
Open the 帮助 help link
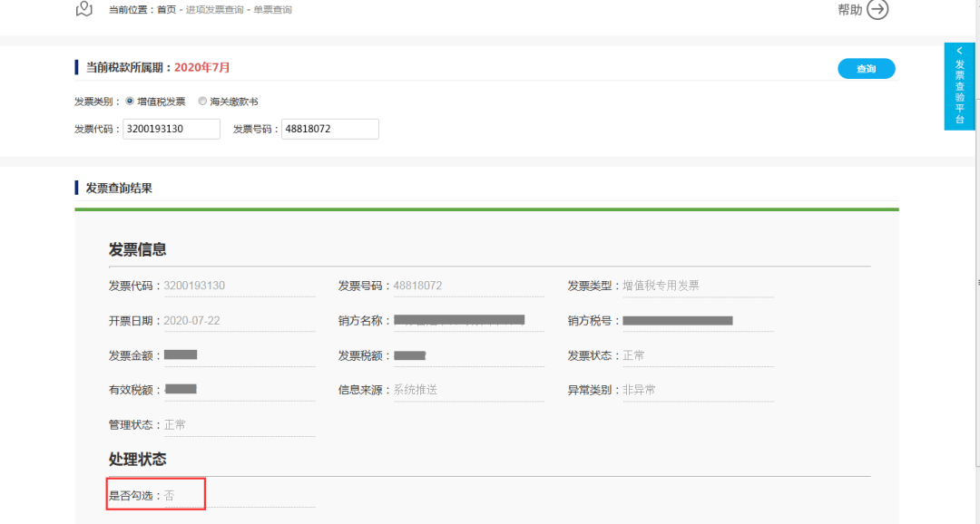pos(850,10)
